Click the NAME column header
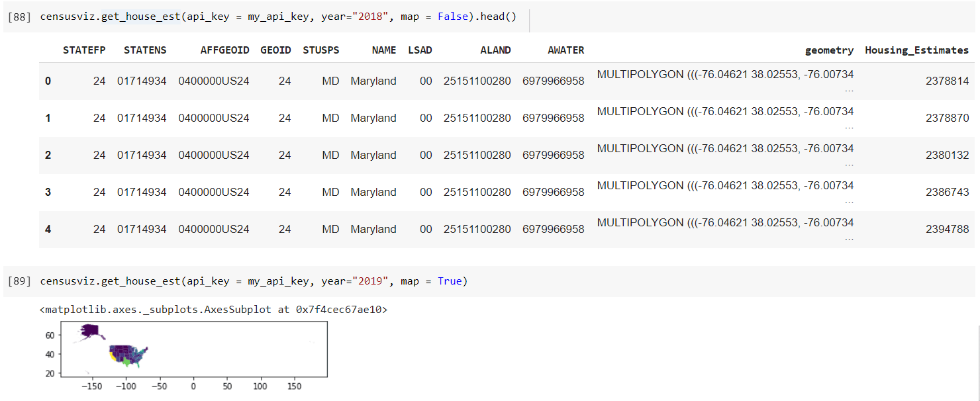The height and width of the screenshot is (401, 980). pyautogui.click(x=384, y=50)
